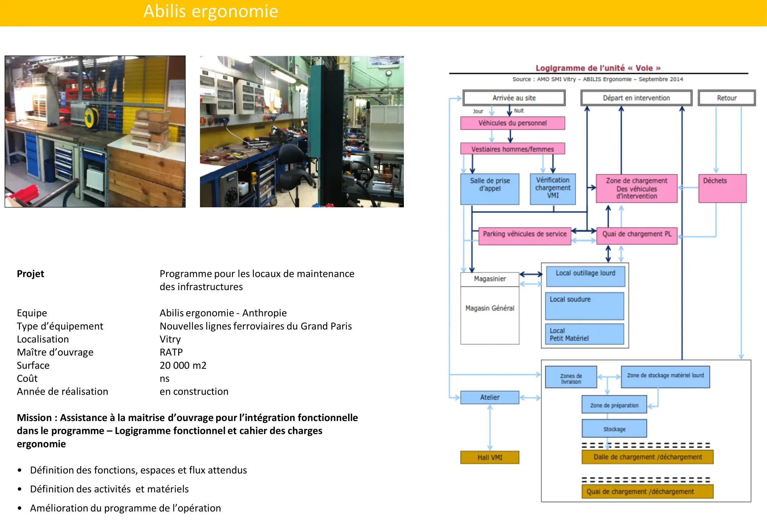Click 'Amélioration du programme de l'opération' bullet
Image resolution: width=767 pixels, height=532 pixels.
tap(125, 508)
